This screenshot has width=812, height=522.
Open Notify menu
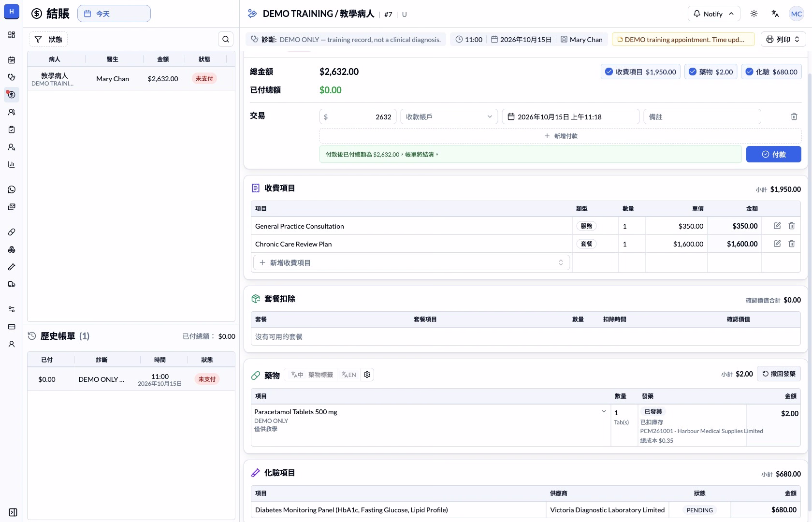pos(713,14)
